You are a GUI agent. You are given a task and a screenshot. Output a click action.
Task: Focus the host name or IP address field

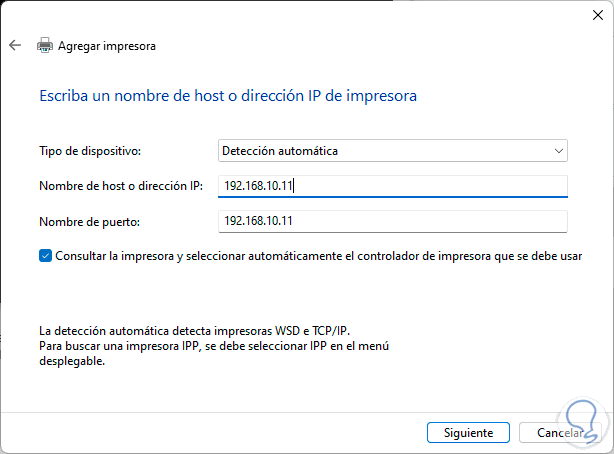392,186
